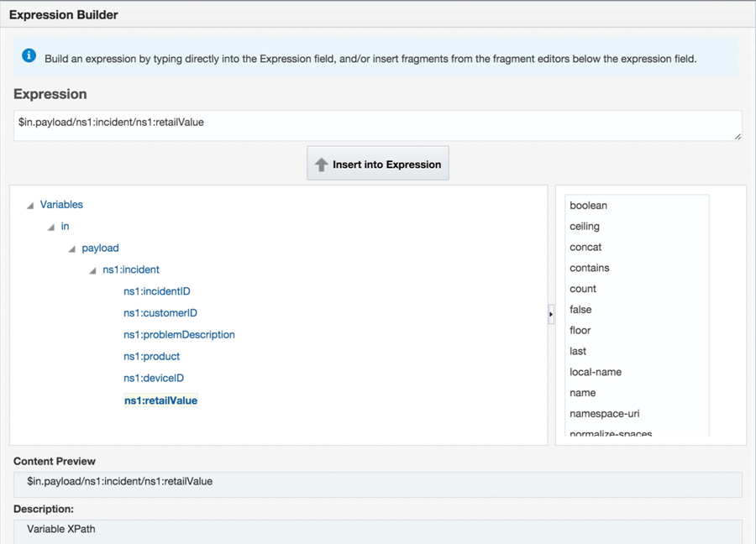Viewport: 756px width, 544px height.
Task: Select the concat function
Action: 585,248
